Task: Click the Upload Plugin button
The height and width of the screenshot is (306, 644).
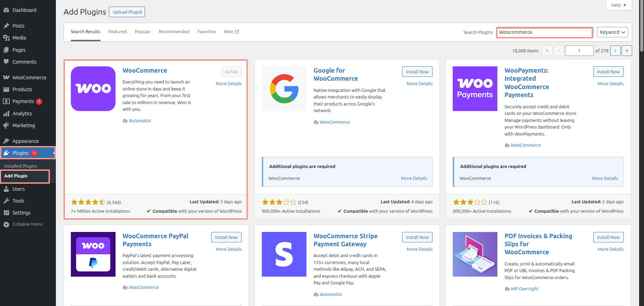Action: tap(127, 12)
